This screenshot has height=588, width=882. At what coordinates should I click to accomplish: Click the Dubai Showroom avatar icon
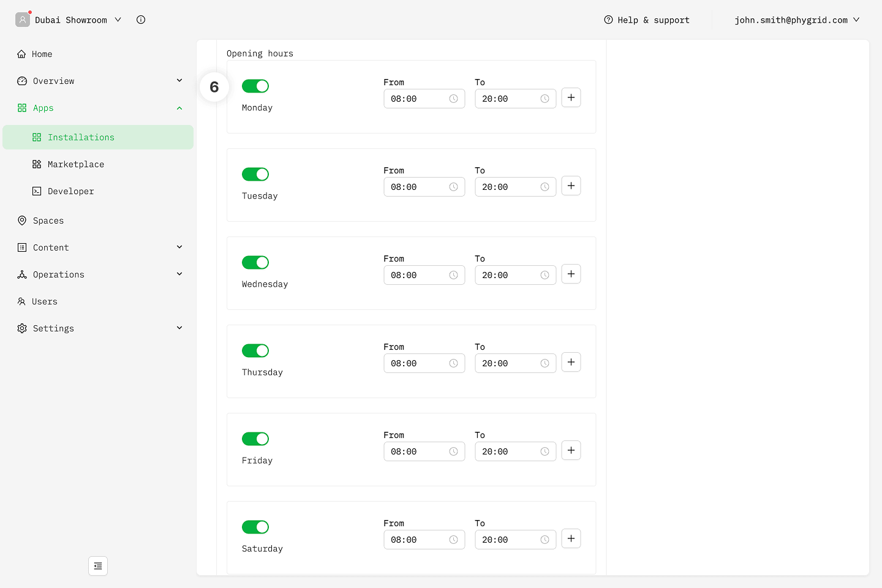(23, 20)
